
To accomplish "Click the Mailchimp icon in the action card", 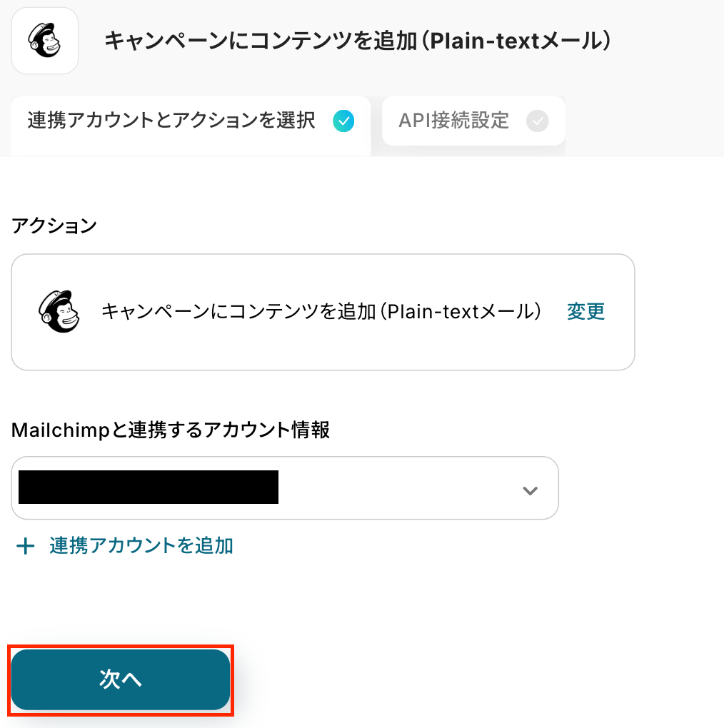I will pyautogui.click(x=58, y=312).
